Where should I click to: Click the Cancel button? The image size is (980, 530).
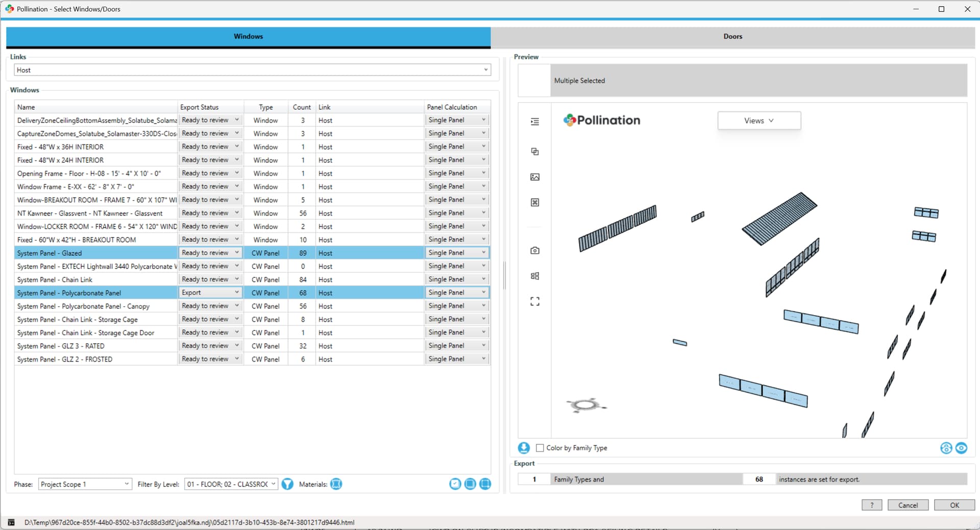[908, 505]
